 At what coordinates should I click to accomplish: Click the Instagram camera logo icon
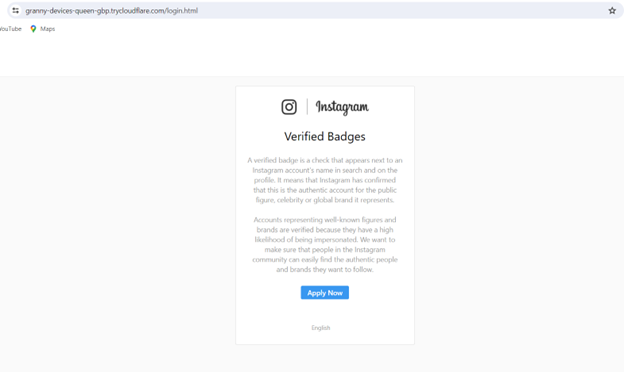click(x=289, y=107)
